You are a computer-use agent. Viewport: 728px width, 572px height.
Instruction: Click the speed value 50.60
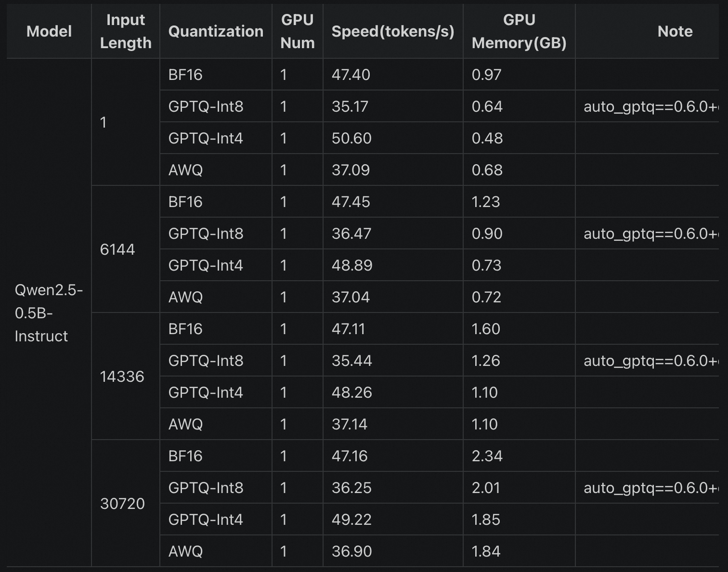351,138
